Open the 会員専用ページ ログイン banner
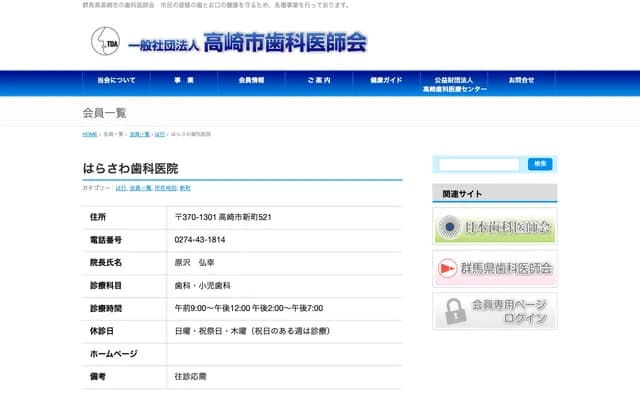 click(x=495, y=311)
